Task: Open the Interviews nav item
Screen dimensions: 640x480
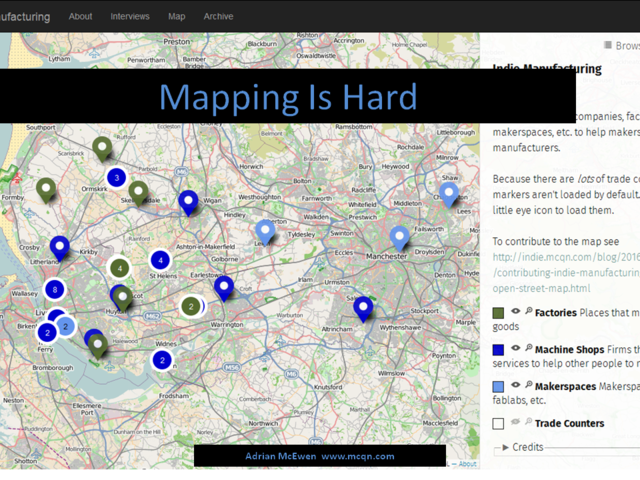Action: click(130, 17)
